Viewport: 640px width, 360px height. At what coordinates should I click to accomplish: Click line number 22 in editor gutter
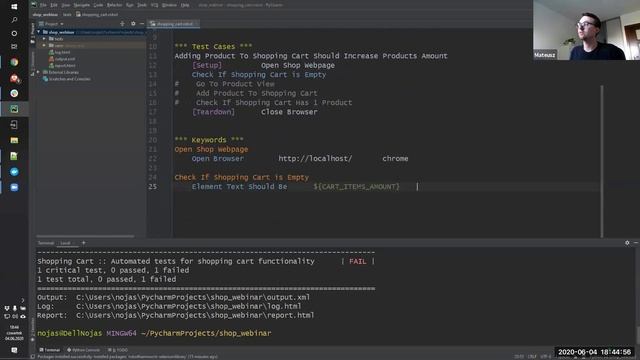click(x=153, y=158)
